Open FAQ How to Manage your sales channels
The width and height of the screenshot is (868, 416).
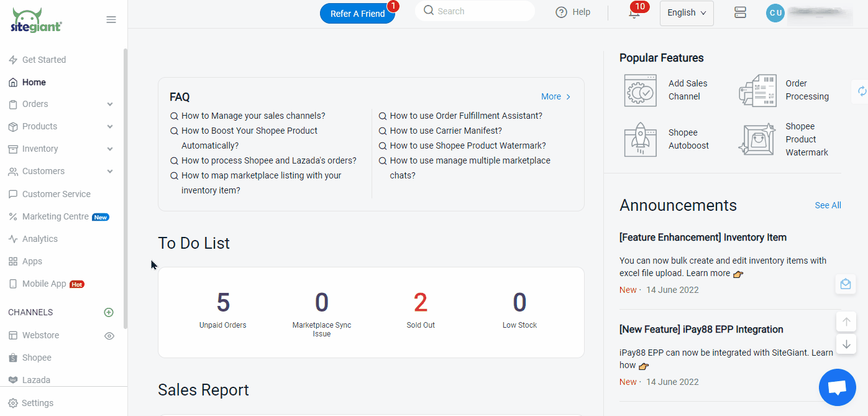point(254,116)
